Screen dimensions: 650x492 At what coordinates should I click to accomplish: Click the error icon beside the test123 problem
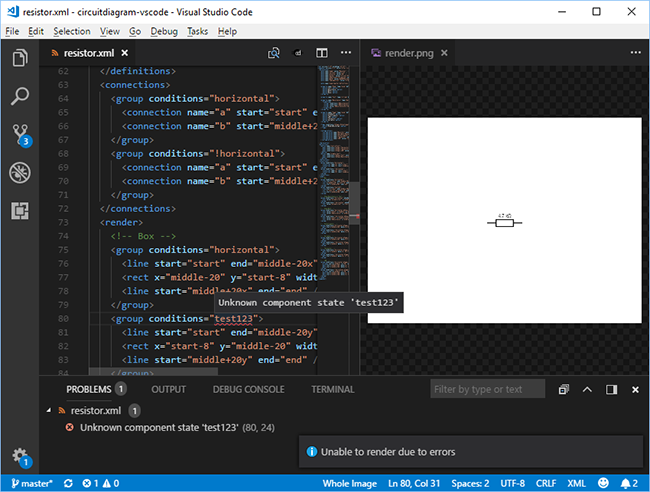click(x=70, y=427)
